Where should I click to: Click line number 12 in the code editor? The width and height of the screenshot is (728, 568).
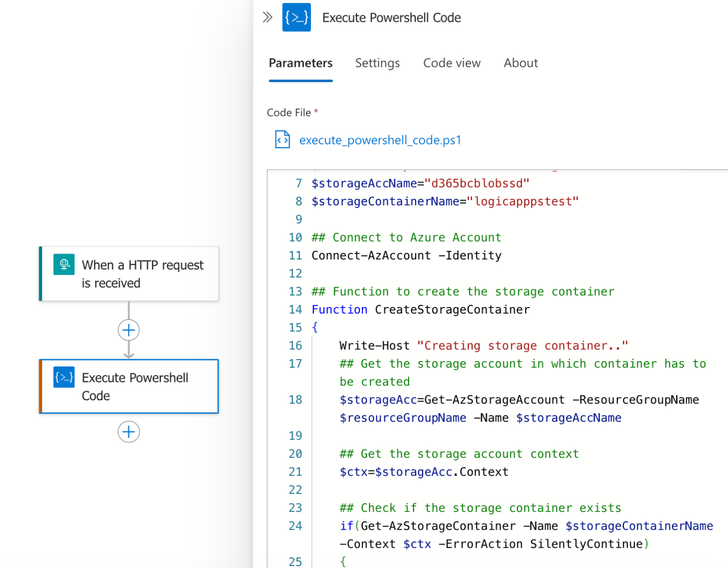coord(295,274)
